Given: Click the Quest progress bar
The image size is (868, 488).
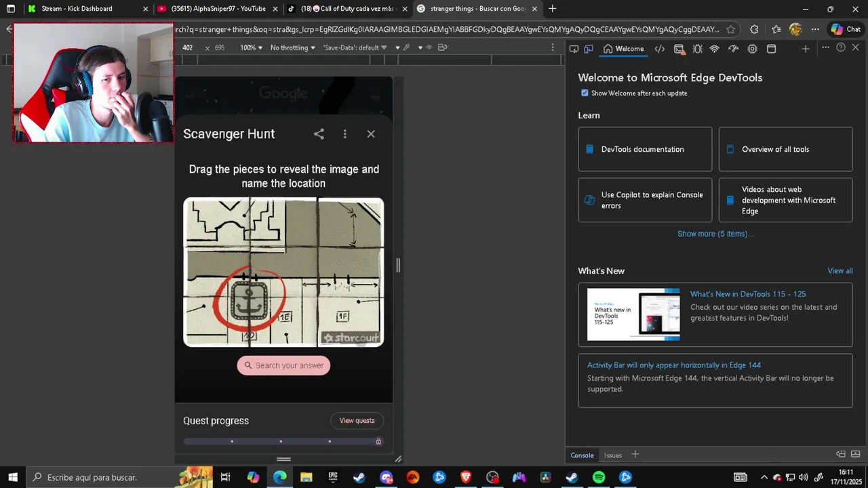Looking at the screenshot, I should [x=283, y=441].
